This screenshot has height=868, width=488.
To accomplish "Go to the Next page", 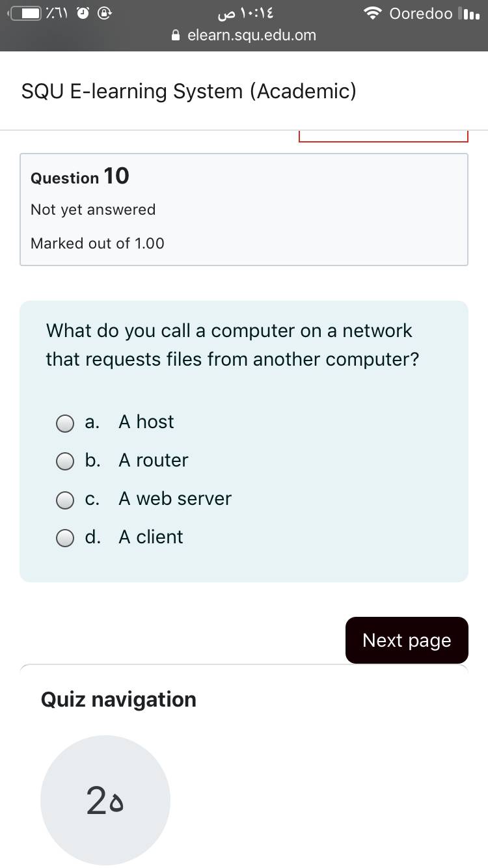I will coord(407,640).
